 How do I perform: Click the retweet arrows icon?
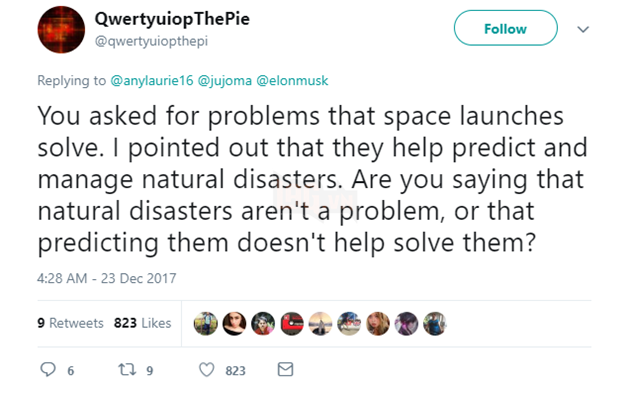127,369
